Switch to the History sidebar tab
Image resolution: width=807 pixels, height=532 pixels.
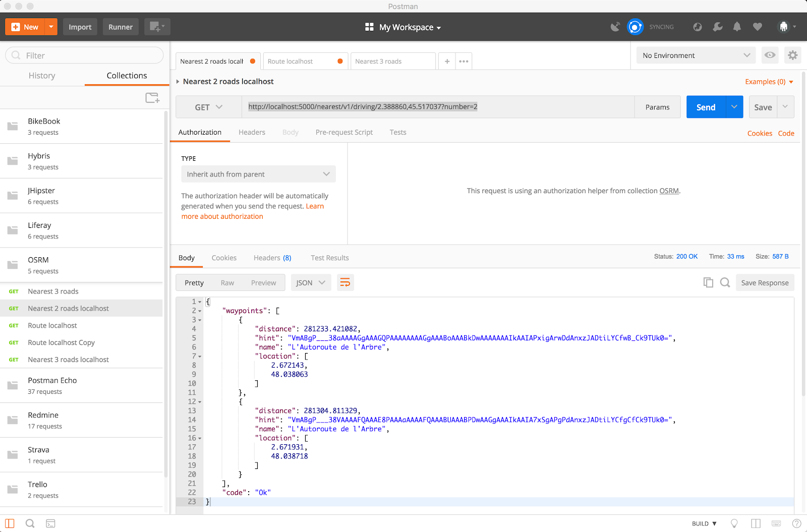(x=42, y=76)
